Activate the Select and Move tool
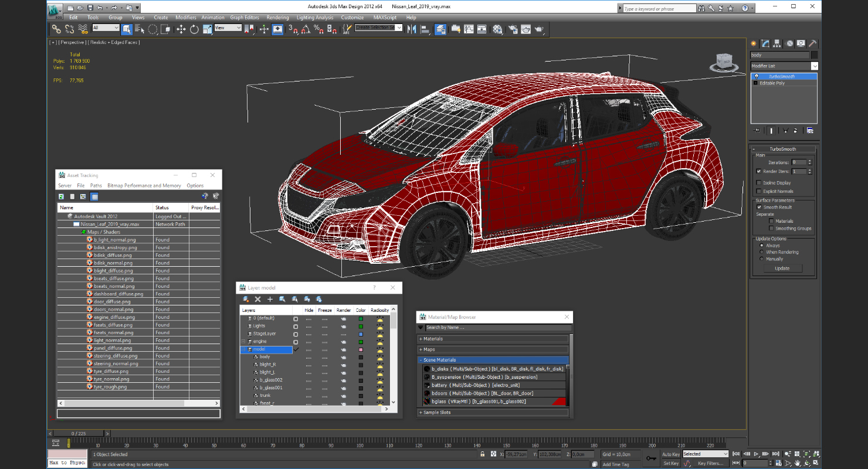This screenshot has height=469, width=868. 181,29
